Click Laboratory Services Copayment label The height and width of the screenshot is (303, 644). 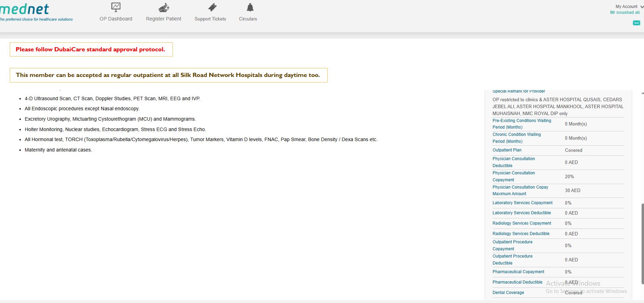(522, 203)
